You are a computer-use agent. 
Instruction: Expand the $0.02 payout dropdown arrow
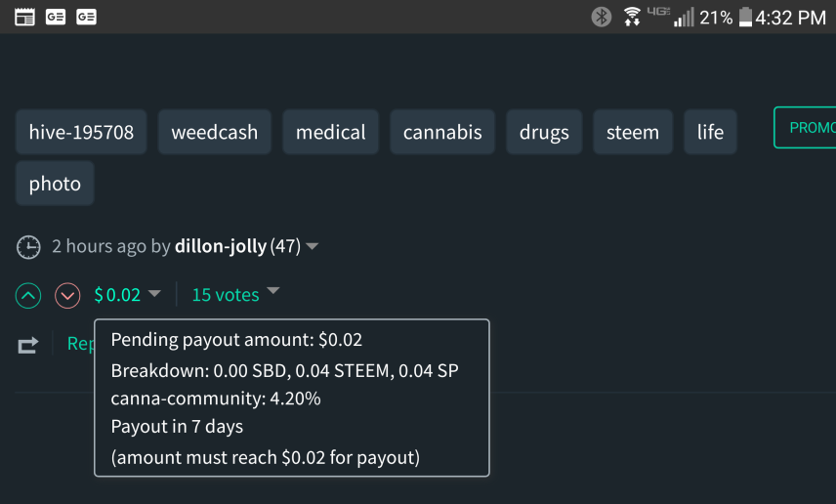point(154,293)
